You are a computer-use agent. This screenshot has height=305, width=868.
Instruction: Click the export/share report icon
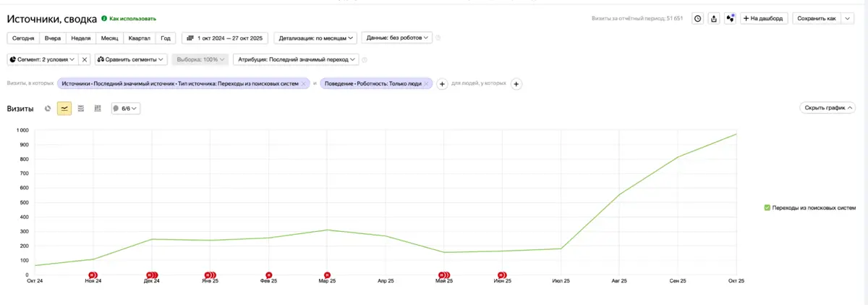(x=714, y=19)
